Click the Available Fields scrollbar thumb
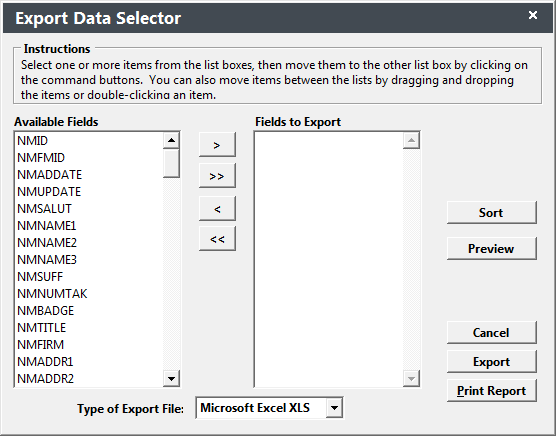Screen dimensions: 556x436 (171, 163)
